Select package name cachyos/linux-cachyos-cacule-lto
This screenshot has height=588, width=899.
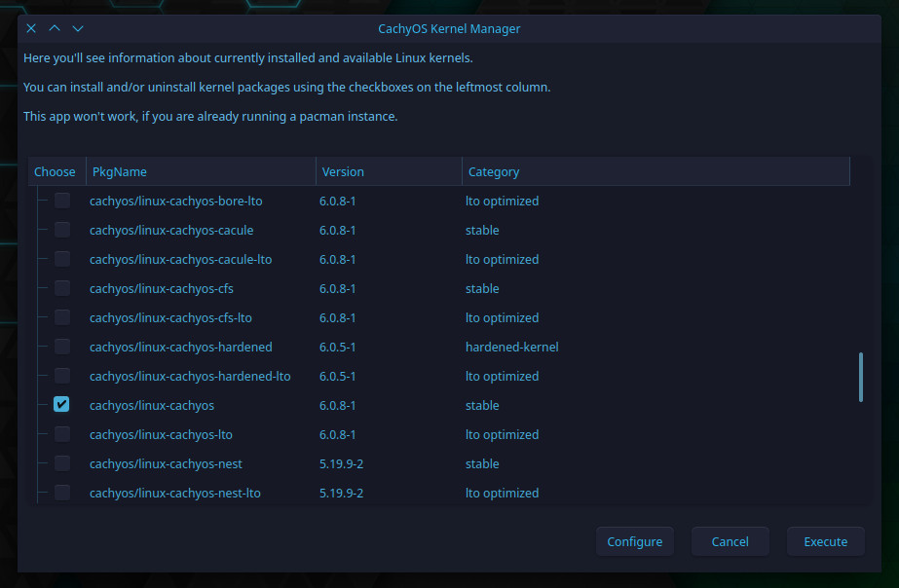(180, 260)
